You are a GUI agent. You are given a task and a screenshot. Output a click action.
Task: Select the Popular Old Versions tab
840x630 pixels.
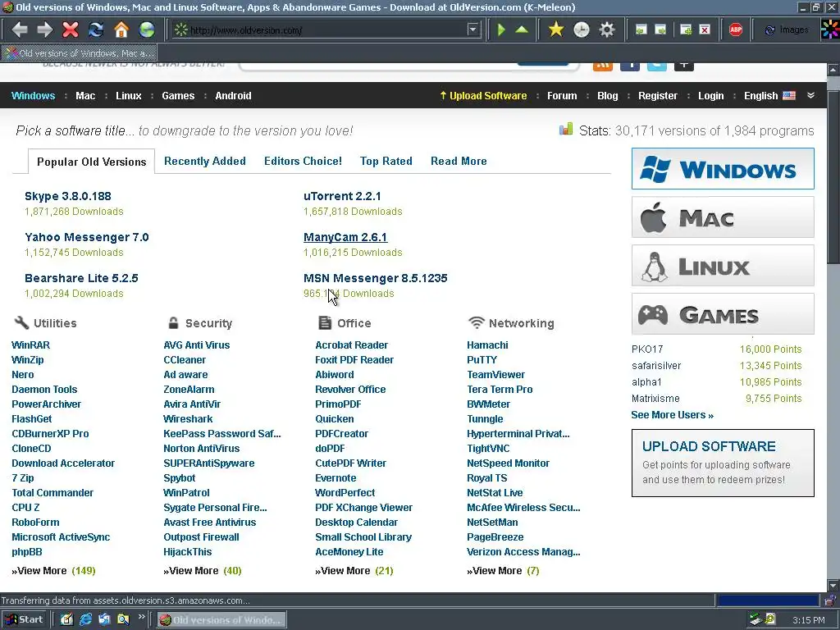(92, 162)
